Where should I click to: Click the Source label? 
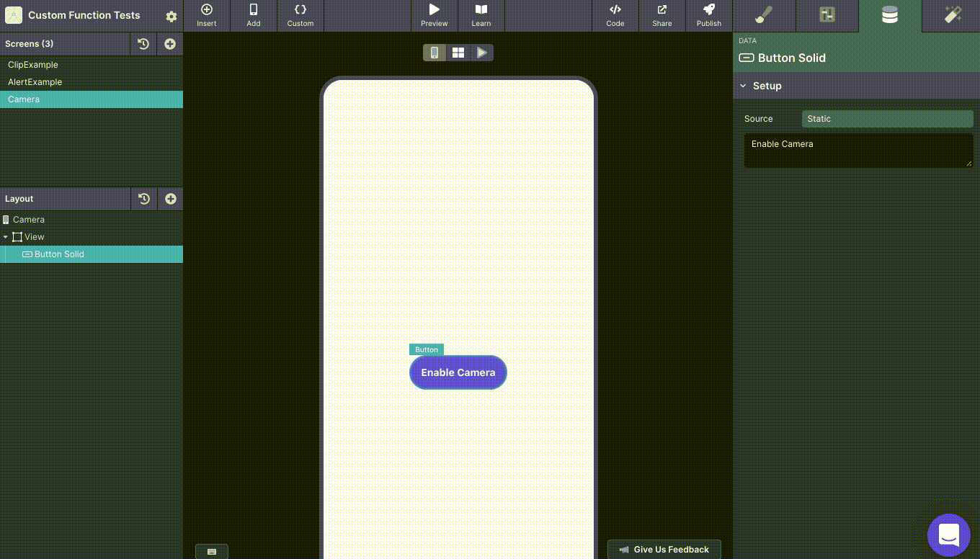point(758,119)
